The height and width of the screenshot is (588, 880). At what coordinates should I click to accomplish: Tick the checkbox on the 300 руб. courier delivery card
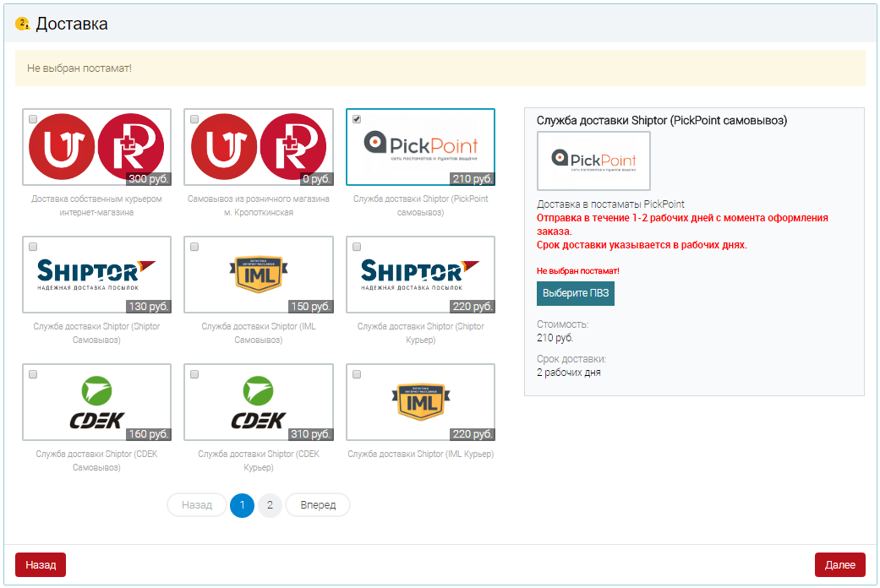pos(33,119)
